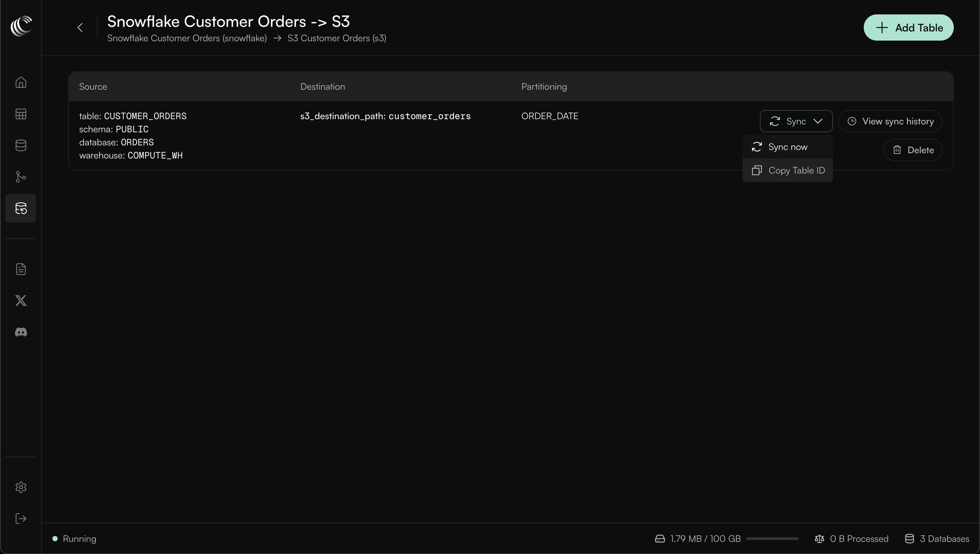Click the 1.79 MB / 100 GB text
The width and height of the screenshot is (980, 554).
(x=706, y=539)
